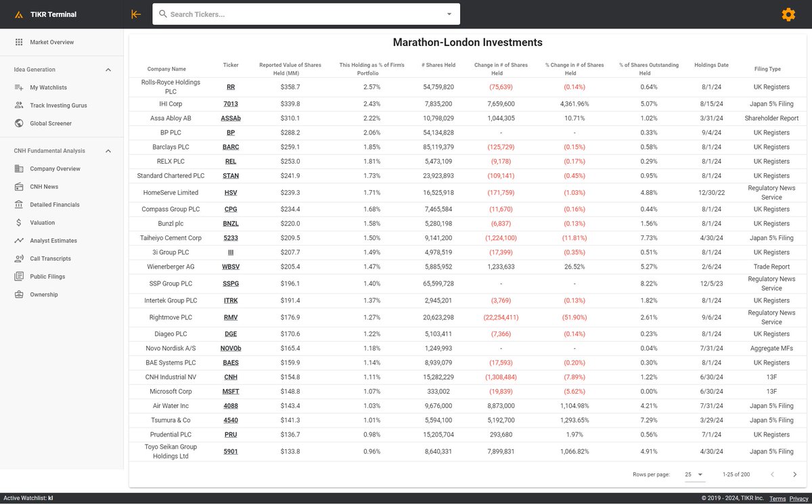This screenshot has height=504, width=812.
Task: Open Detailed Financials page
Action: pos(55,204)
